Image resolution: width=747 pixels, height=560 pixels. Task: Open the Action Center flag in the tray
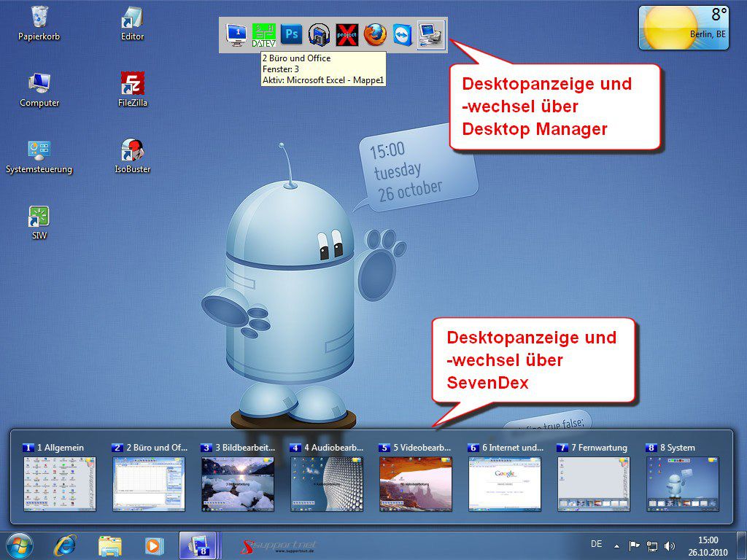pos(633,545)
